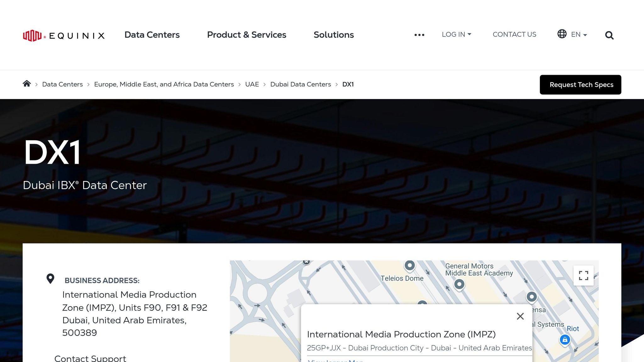Open UAE breadcrumb link
The height and width of the screenshot is (362, 644).
click(252, 84)
